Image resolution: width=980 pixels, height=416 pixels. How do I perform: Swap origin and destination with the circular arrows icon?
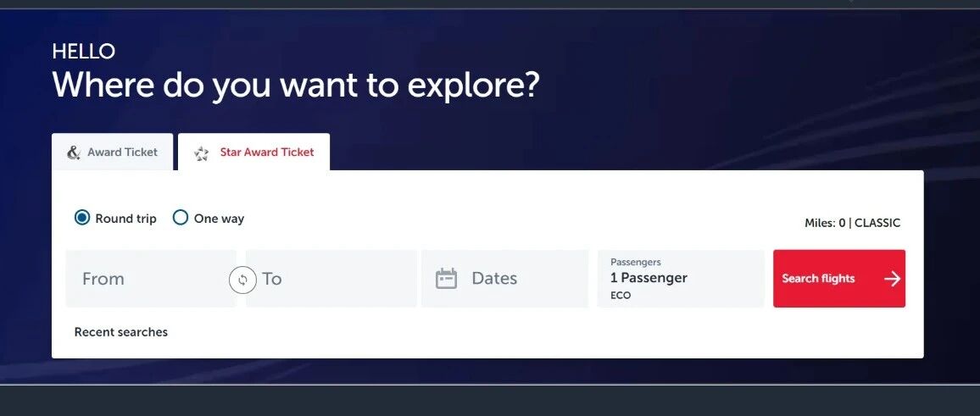tap(242, 280)
